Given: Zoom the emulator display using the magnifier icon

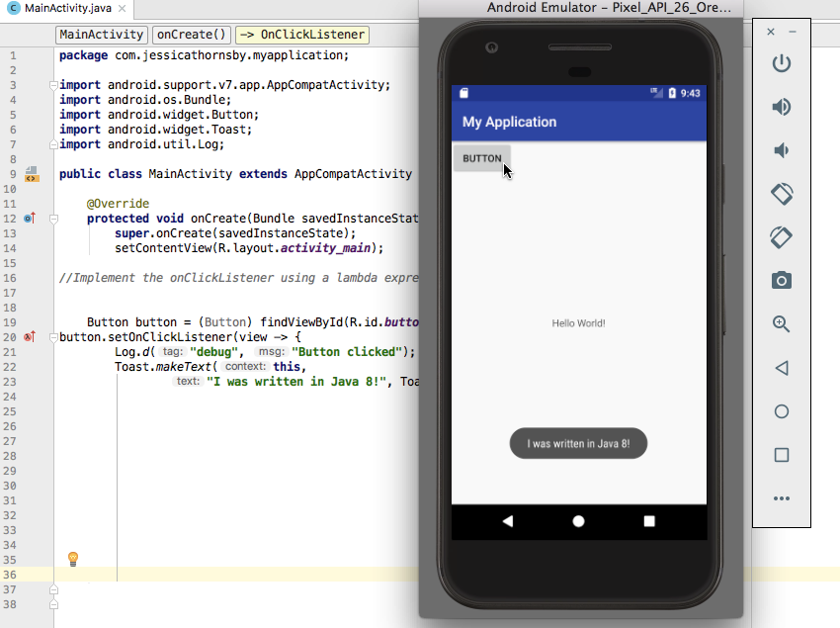Looking at the screenshot, I should tap(781, 323).
